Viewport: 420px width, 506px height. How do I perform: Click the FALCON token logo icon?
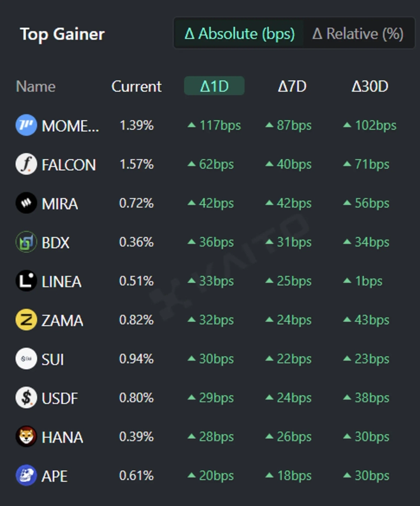pyautogui.click(x=26, y=164)
